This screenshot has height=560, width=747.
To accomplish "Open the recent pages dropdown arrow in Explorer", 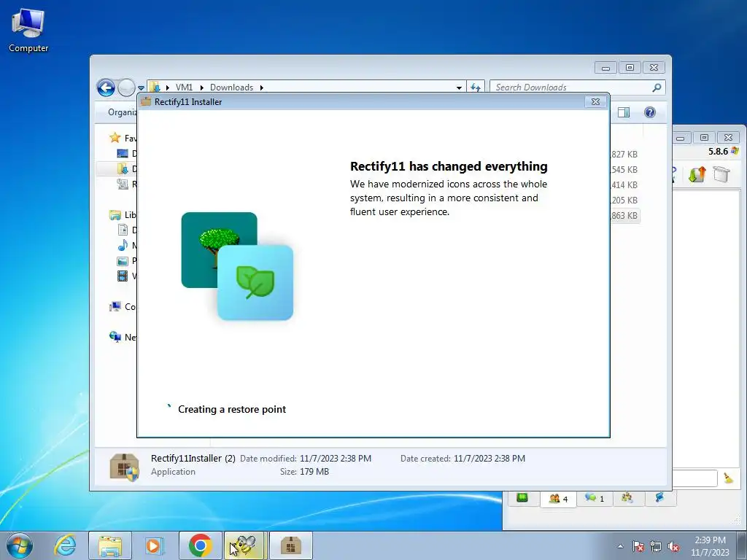I will [141, 88].
